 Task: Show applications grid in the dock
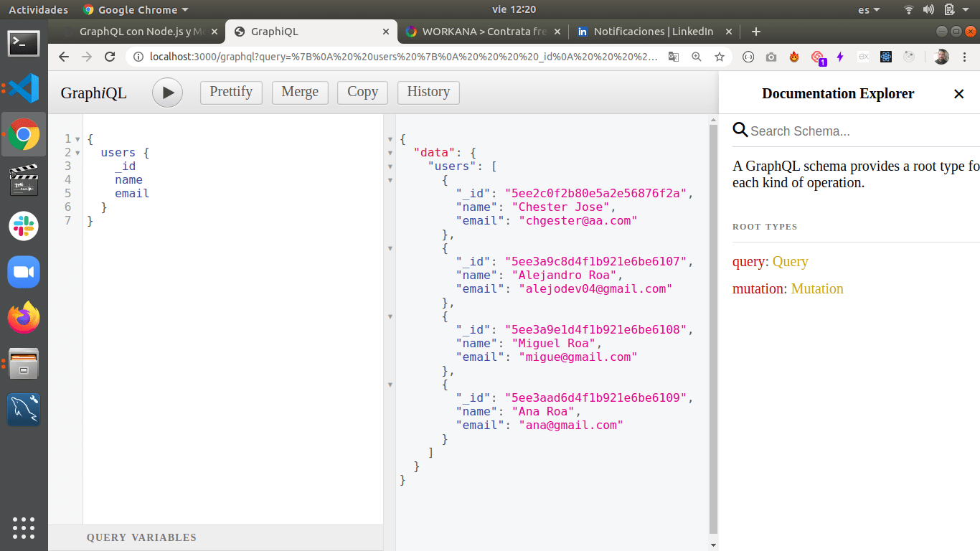coord(24,527)
